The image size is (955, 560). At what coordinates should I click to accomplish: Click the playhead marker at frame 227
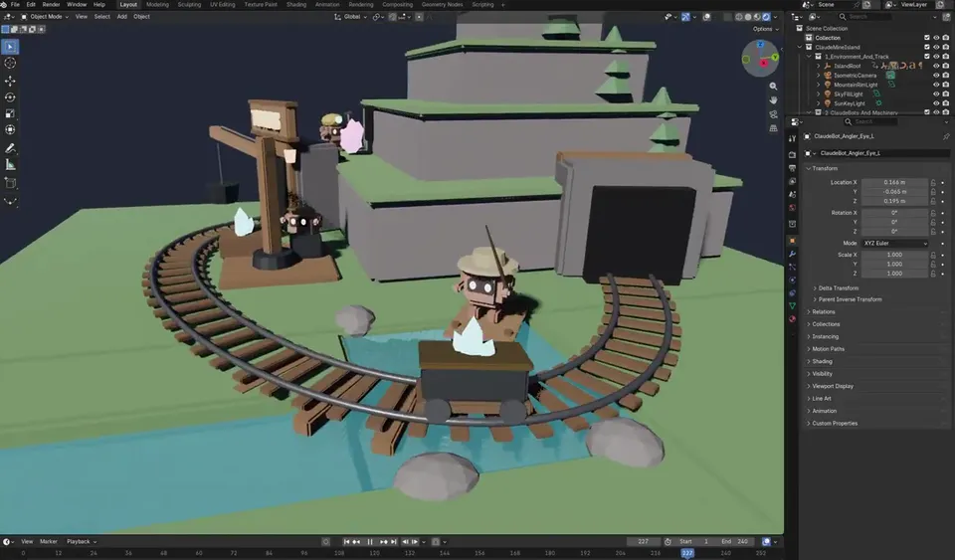[x=687, y=553]
